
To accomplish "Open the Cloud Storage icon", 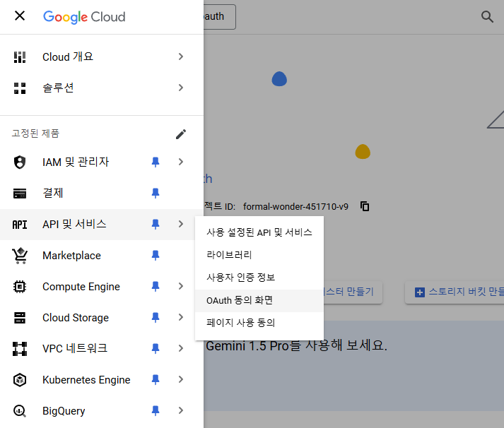I will point(20,318).
